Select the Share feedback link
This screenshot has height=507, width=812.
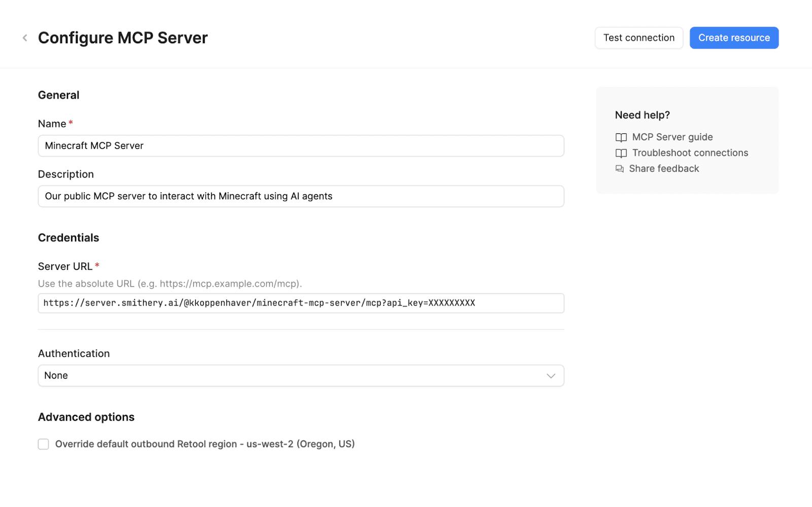point(664,168)
